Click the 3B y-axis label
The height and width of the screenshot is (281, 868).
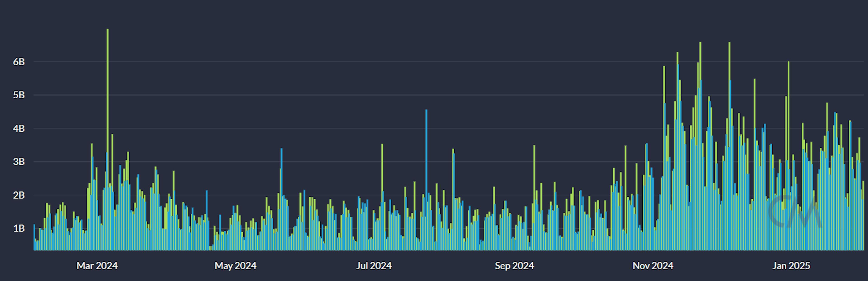click(x=19, y=162)
